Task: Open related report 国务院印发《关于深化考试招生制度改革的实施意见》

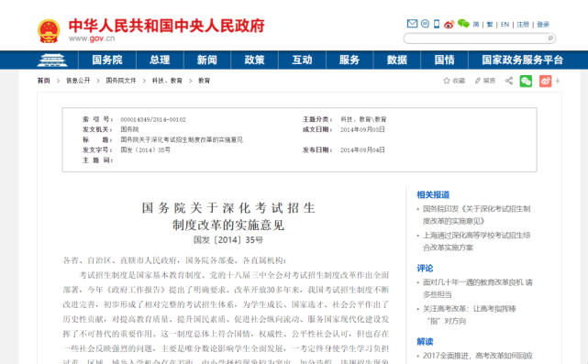Action: 476,215
